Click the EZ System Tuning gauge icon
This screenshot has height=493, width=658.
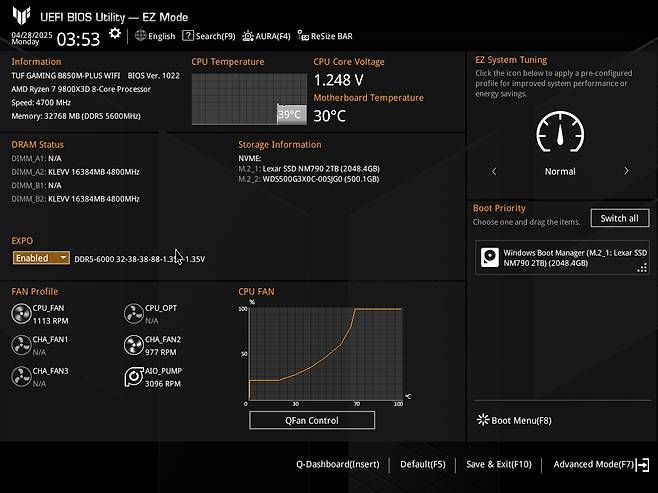560,132
